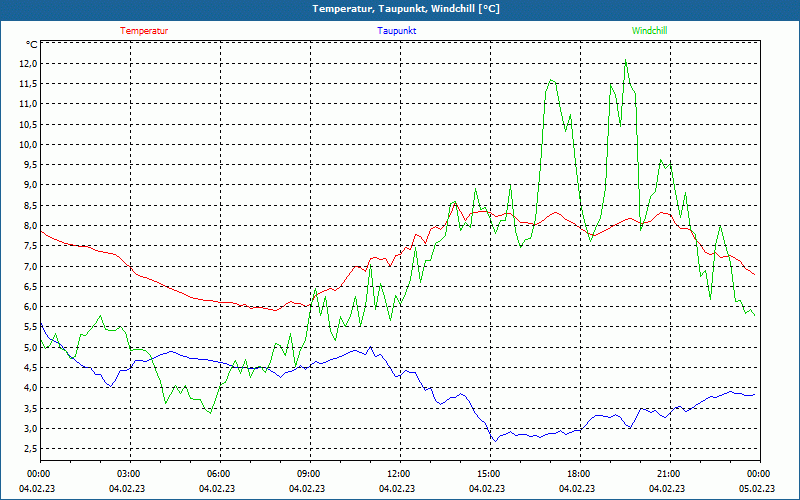This screenshot has height=500, width=800.
Task: Click the 11,0 y-axis value
Action: point(28,104)
